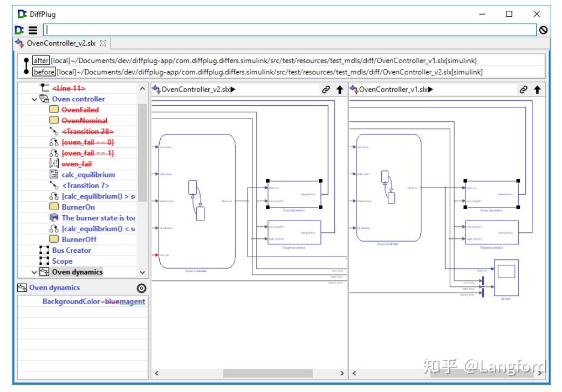The image size is (562, 392).
Task: Click the Target dynamics block in v1 diagram
Action: click(491, 232)
